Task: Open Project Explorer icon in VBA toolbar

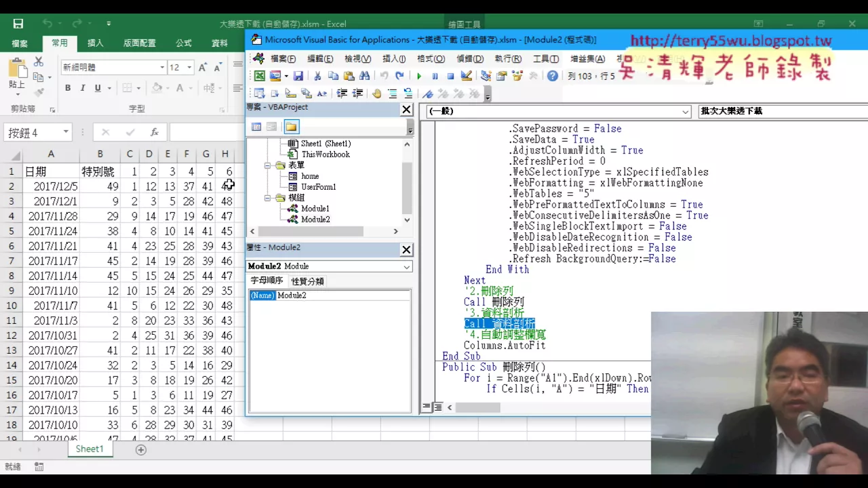Action: [x=487, y=76]
